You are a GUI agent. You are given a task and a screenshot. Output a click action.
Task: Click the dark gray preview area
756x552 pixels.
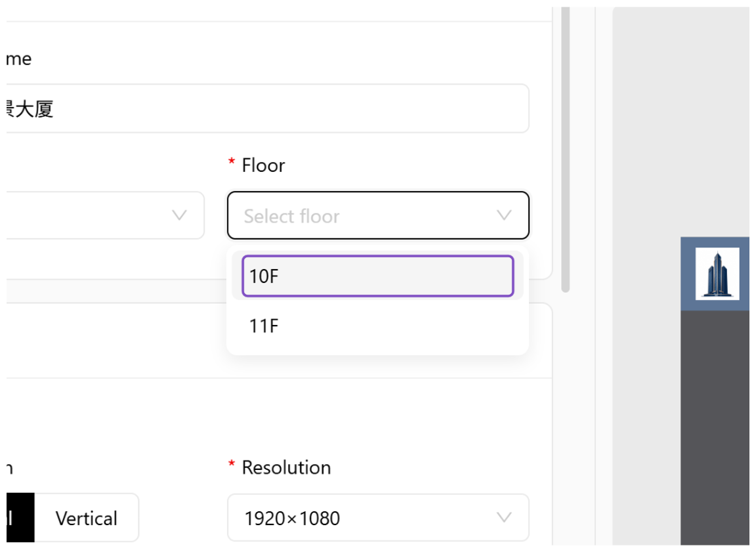pos(715,427)
